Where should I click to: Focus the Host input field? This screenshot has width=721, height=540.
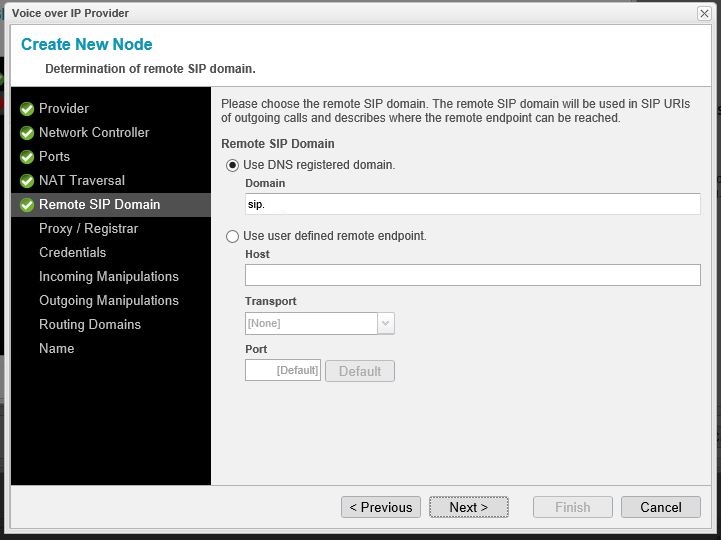point(472,275)
